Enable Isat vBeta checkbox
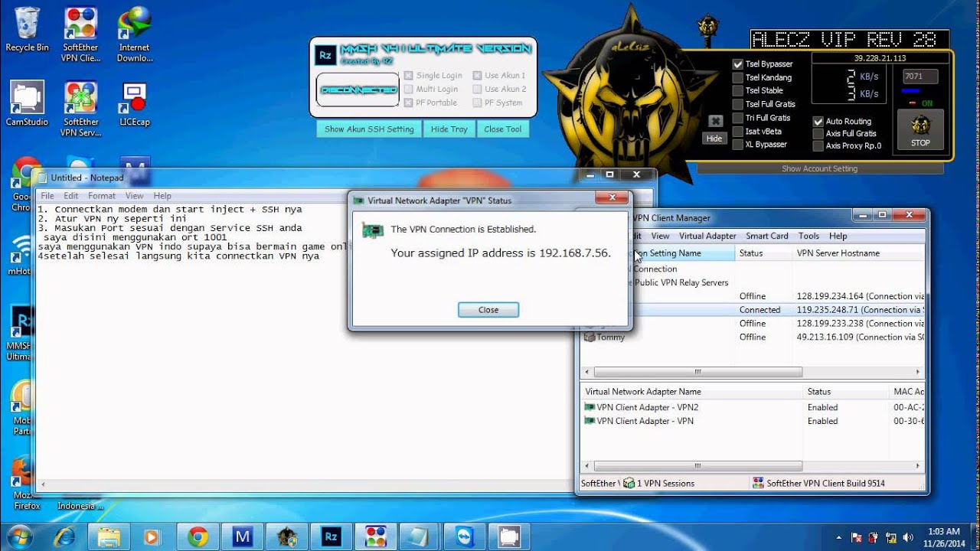 point(738,131)
